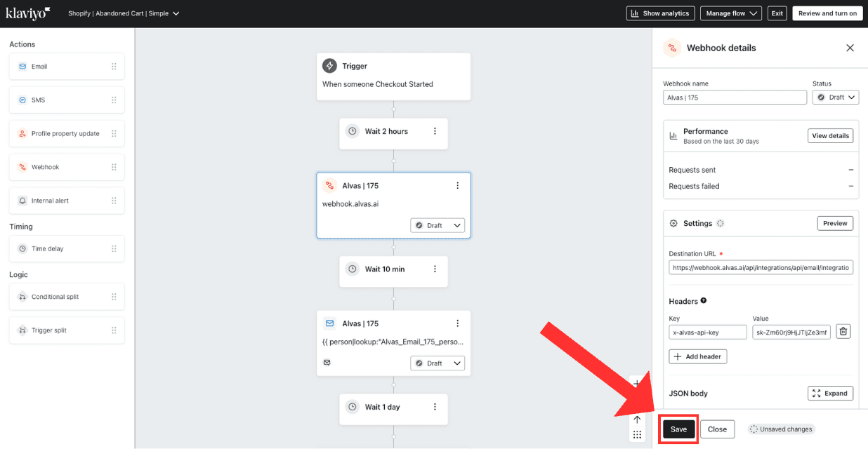Open options menu on Alvas | 175 email card

[458, 323]
